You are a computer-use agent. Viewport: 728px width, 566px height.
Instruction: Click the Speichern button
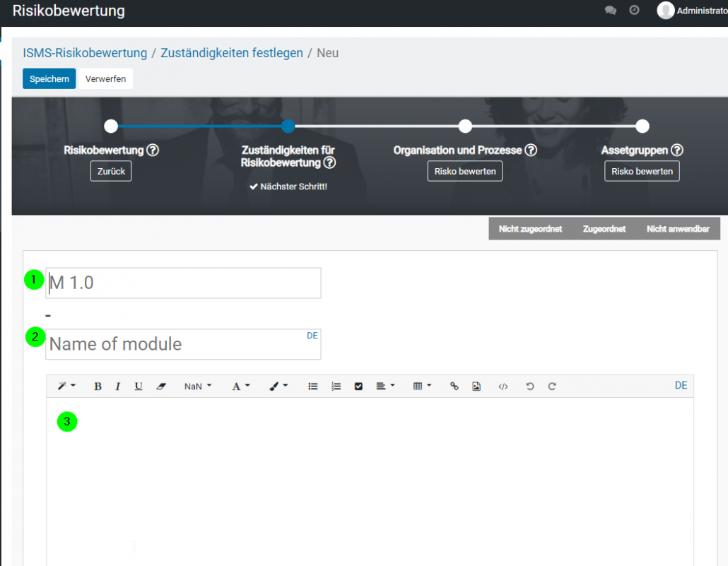[49, 79]
